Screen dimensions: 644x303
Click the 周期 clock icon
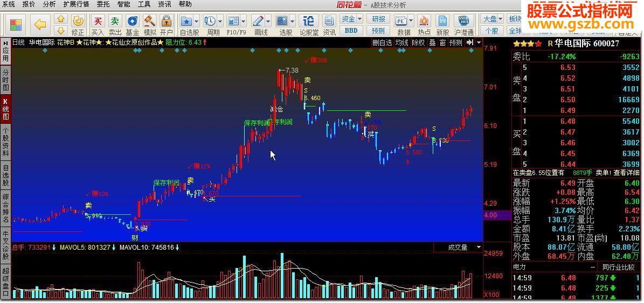tap(210, 21)
